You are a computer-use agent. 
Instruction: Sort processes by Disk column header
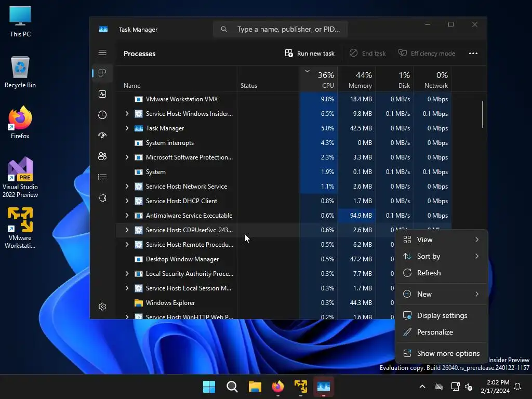tap(395, 79)
